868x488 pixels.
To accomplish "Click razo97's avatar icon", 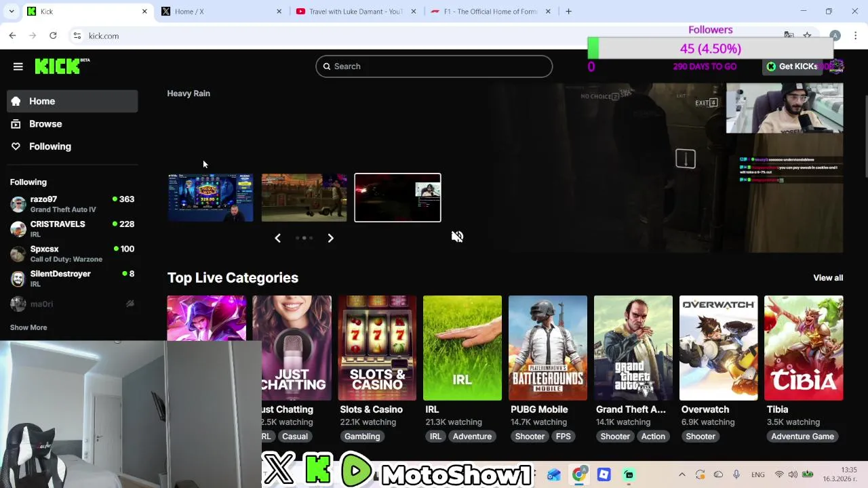I will click(18, 204).
